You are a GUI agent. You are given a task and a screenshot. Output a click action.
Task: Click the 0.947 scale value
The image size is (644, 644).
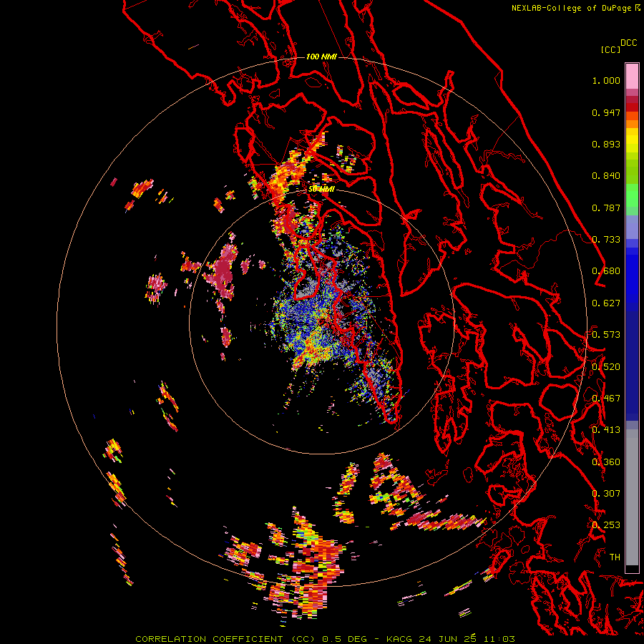[606, 112]
